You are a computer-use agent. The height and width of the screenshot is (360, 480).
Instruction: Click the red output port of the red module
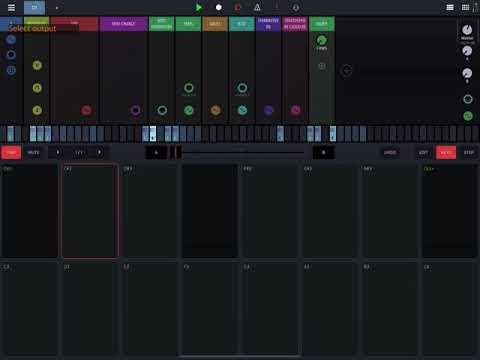pyautogui.click(x=86, y=110)
